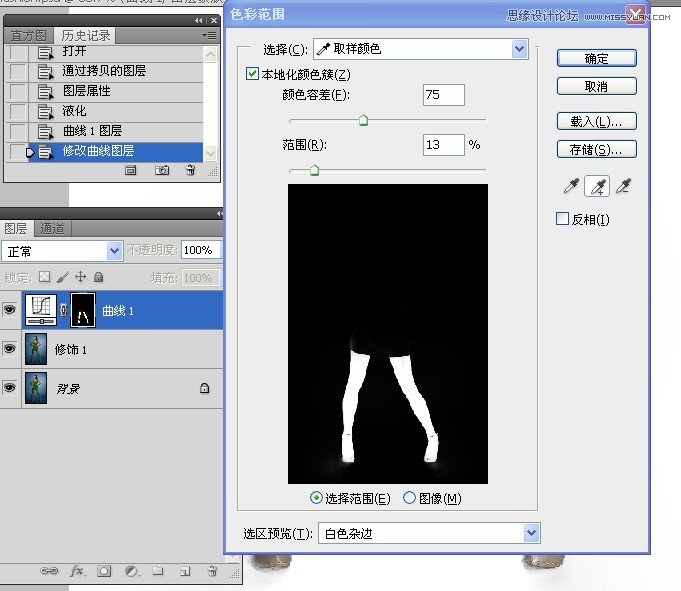
Task: Click the 不透明度 field showing 100%
Action: pos(201,250)
